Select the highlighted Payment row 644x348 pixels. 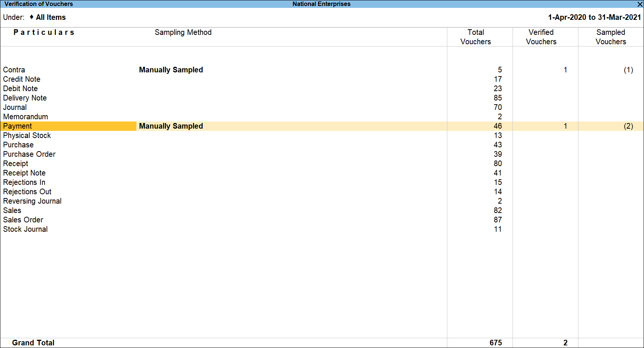point(18,126)
